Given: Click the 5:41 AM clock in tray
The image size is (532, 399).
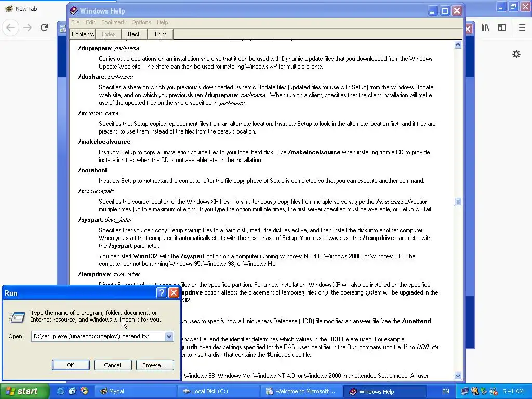Looking at the screenshot, I should click(x=513, y=391).
